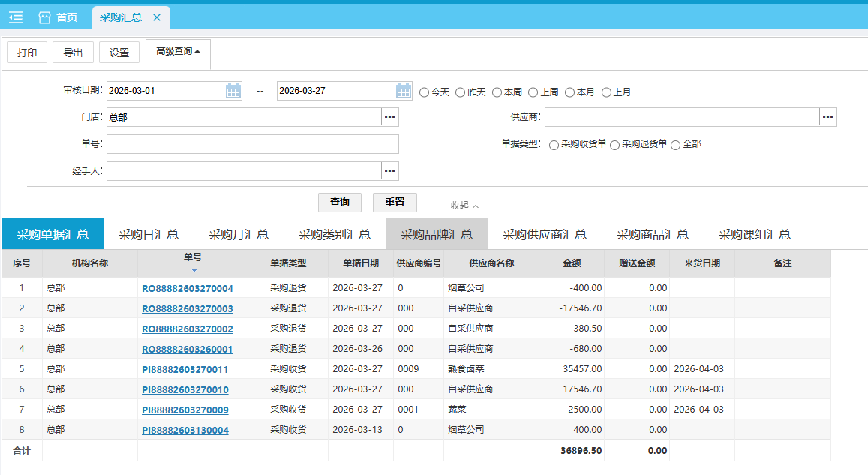Switch to the 采购日汇总 tab

click(148, 234)
